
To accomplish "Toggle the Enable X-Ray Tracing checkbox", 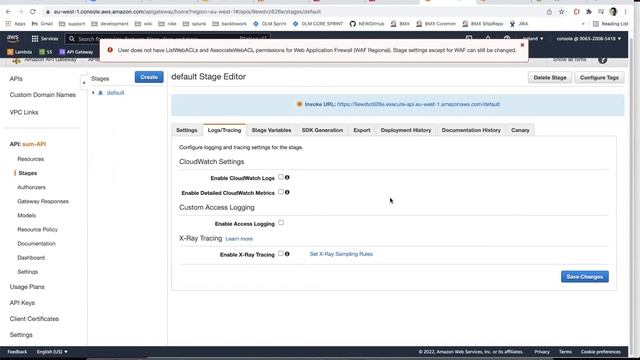I will (281, 253).
